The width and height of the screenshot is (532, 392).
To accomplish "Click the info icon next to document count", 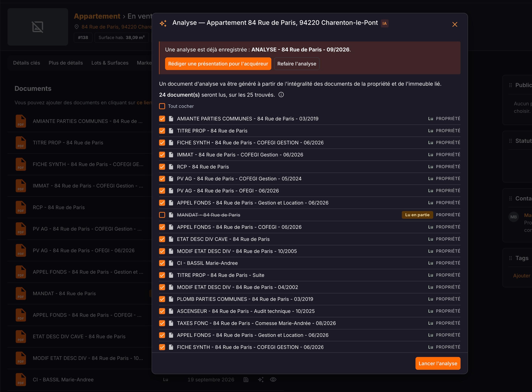I will [281, 95].
